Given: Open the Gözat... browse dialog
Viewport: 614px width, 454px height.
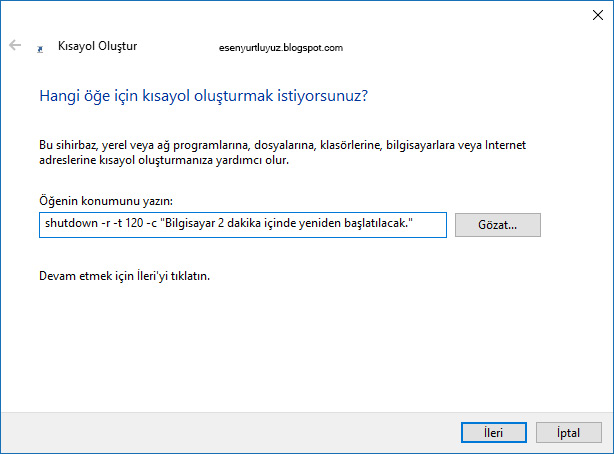Looking at the screenshot, I should pos(498,225).
